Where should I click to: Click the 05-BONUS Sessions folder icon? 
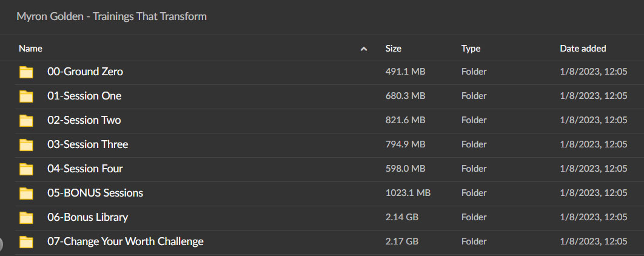click(x=26, y=193)
